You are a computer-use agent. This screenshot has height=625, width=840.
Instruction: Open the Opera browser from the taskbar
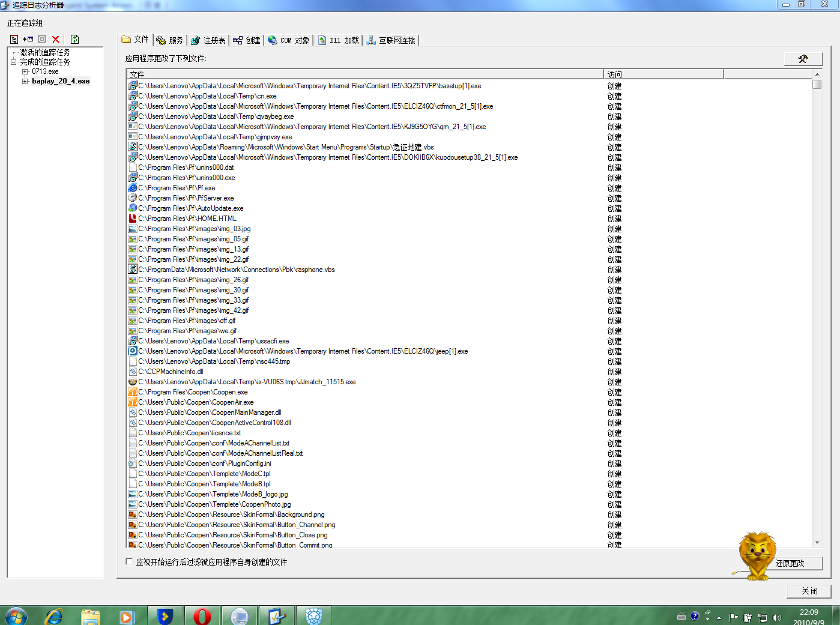[202, 616]
